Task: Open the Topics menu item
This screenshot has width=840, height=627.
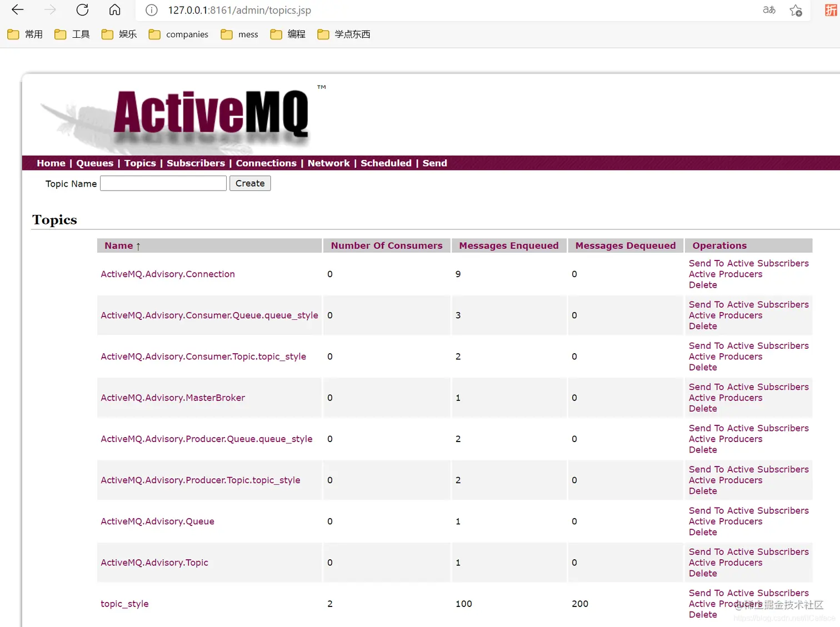Action: click(140, 163)
